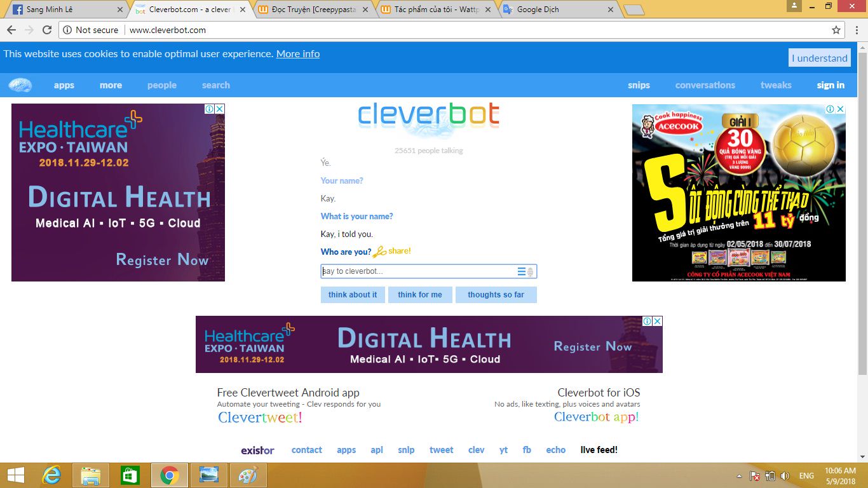Image resolution: width=868 pixels, height=488 pixels.
Task: Open File Explorer from taskbar
Action: click(91, 475)
